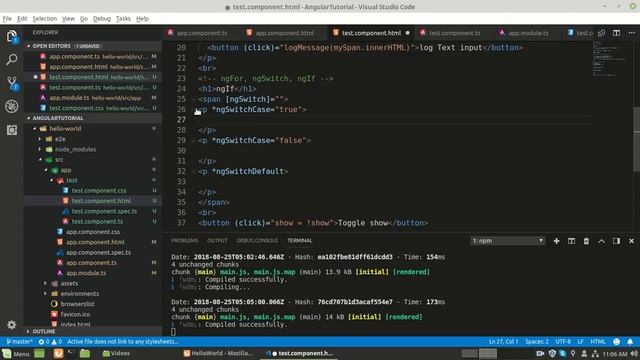Collapse the src folder
Viewport: 640px width, 360px height.
point(40,160)
